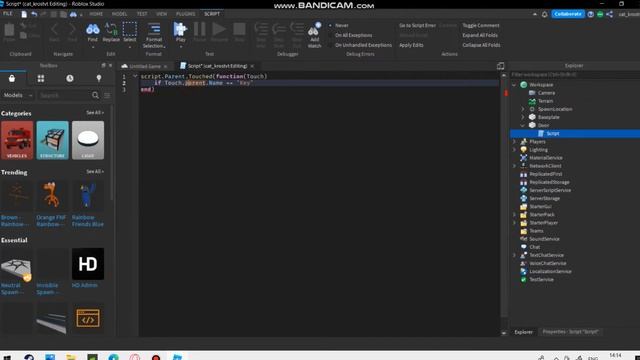Viewport: 640px width, 360px height.
Task: Click the Toolbox search magnifier icon
Action: pos(96,95)
